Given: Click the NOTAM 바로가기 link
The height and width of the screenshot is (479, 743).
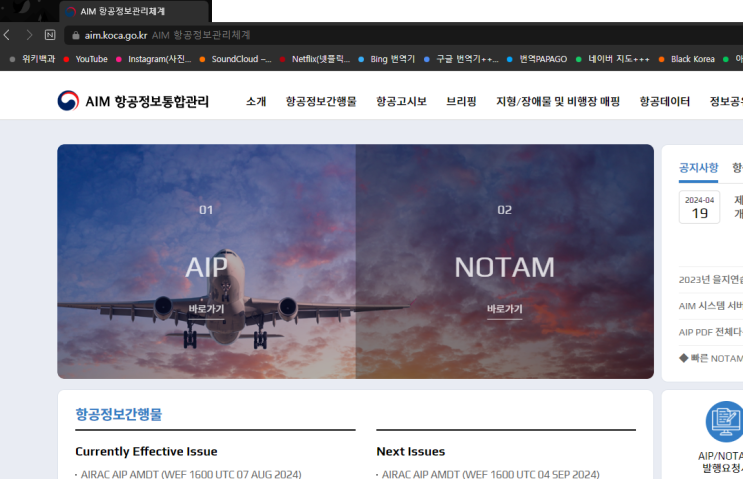Looking at the screenshot, I should coord(505,309).
